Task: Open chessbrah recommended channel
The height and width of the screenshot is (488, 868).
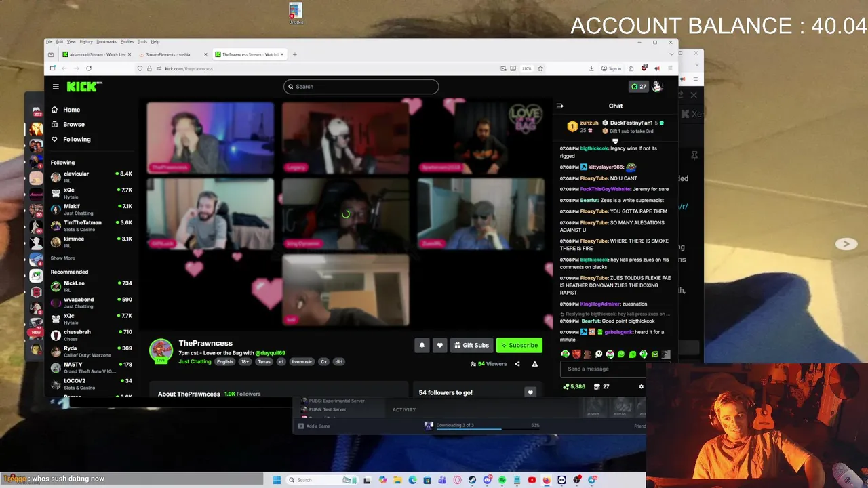Action: pos(91,335)
